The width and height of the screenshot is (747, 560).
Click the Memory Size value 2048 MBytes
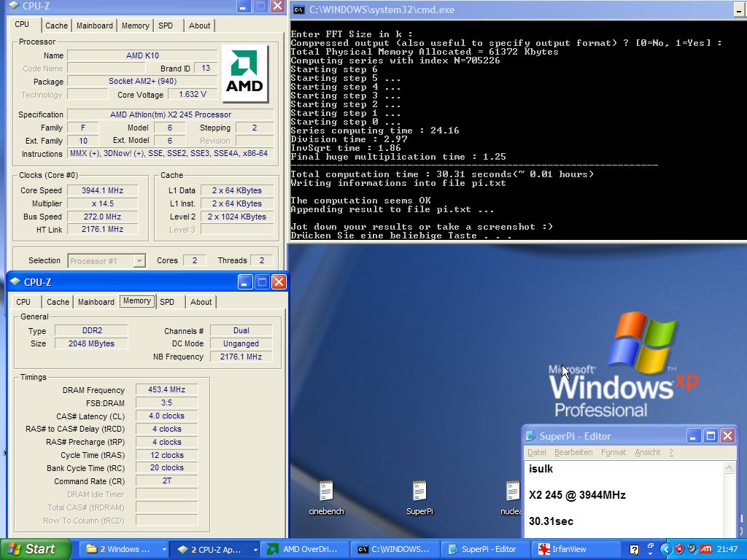point(91,344)
